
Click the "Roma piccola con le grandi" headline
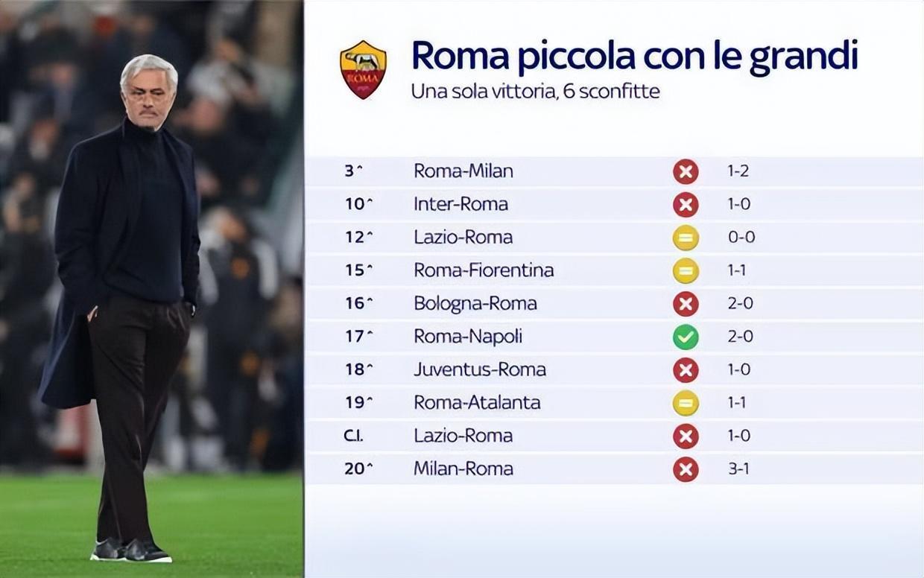pos(634,57)
